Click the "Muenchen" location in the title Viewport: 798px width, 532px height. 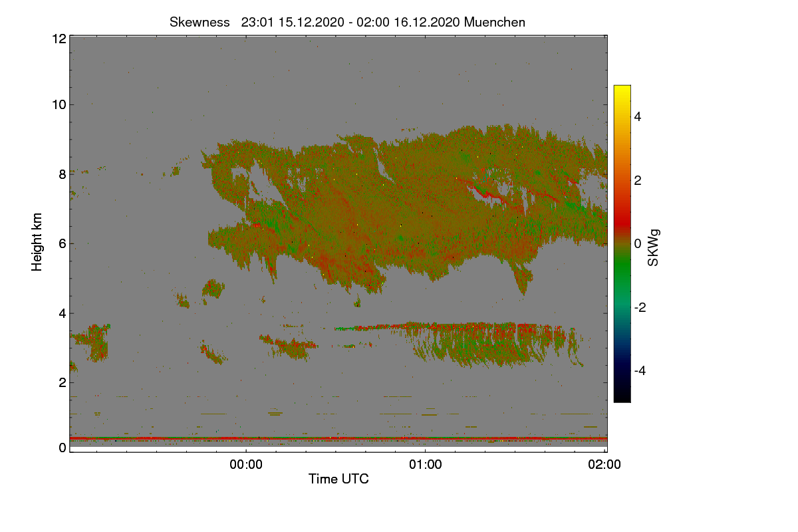495,22
